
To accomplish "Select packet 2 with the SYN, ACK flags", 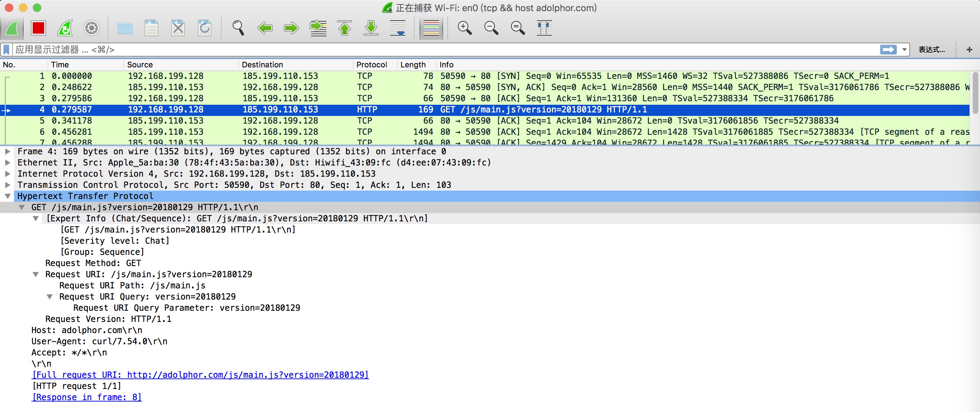I will (x=485, y=87).
